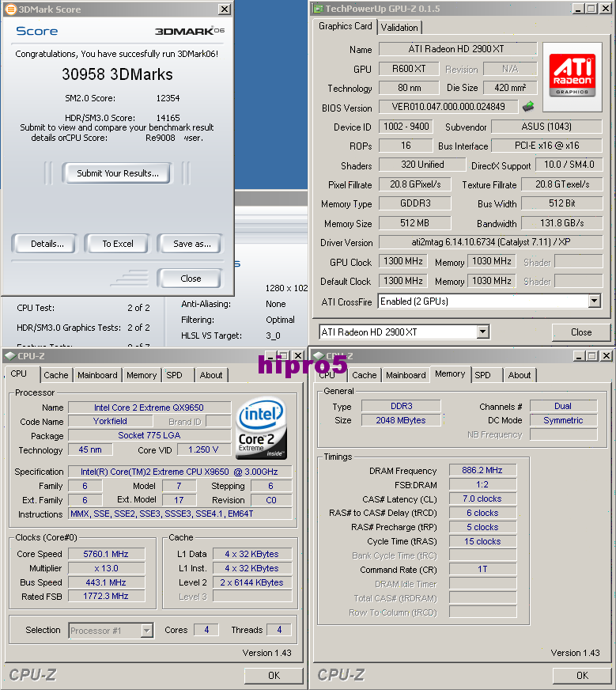
Task: Click the DRAM Frequency 886.2 MHz value
Action: [x=482, y=470]
